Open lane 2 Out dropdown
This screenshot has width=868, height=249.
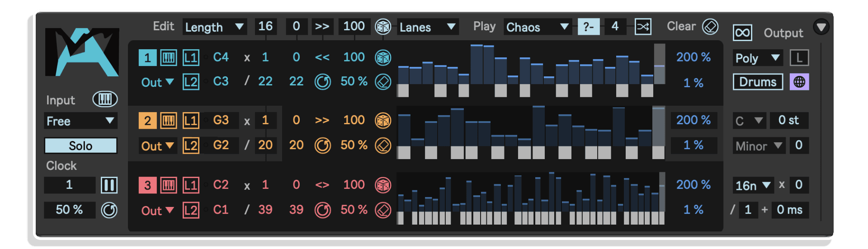tap(157, 146)
